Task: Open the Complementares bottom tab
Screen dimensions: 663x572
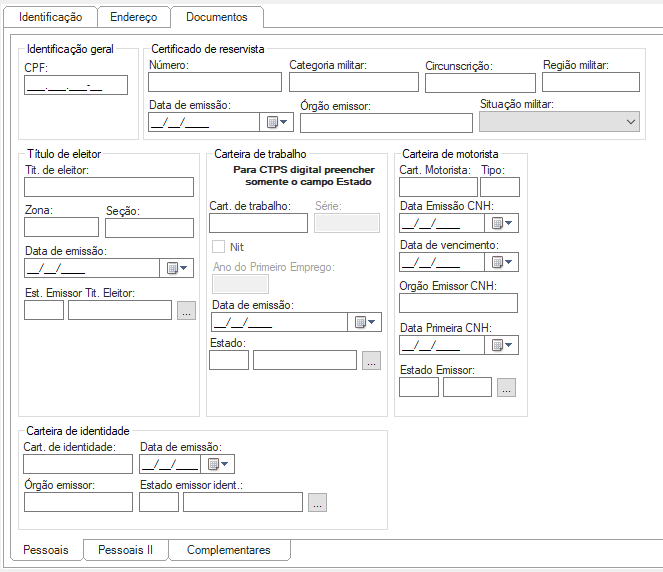Action: pyautogui.click(x=229, y=550)
